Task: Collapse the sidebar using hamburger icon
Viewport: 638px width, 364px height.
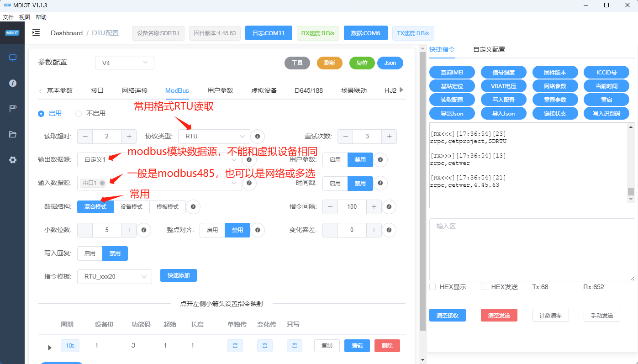Action: 36,33
